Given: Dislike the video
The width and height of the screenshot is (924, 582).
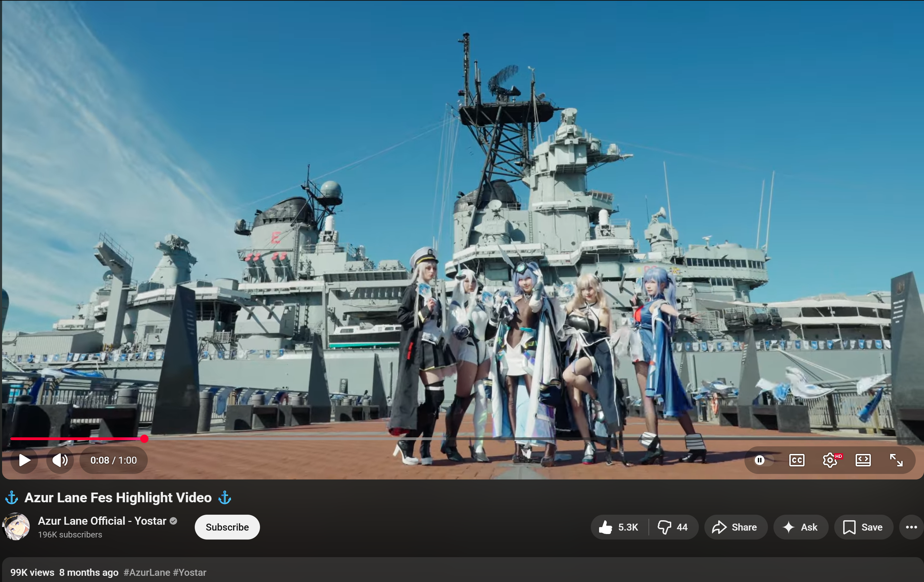Looking at the screenshot, I should pyautogui.click(x=673, y=527).
